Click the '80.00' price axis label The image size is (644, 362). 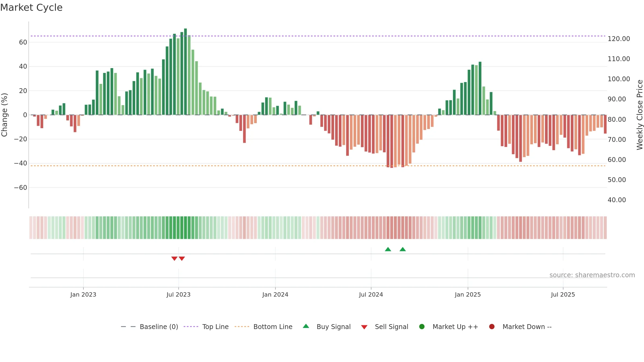(x=617, y=119)
